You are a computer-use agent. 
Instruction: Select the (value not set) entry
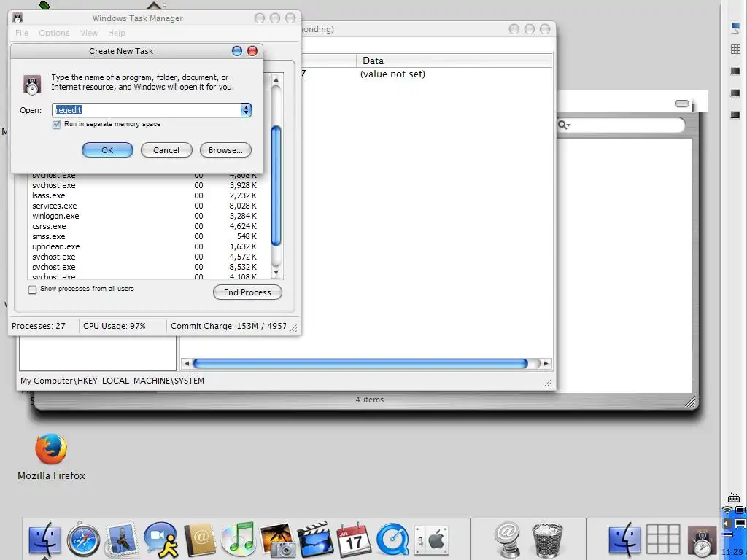pos(392,74)
